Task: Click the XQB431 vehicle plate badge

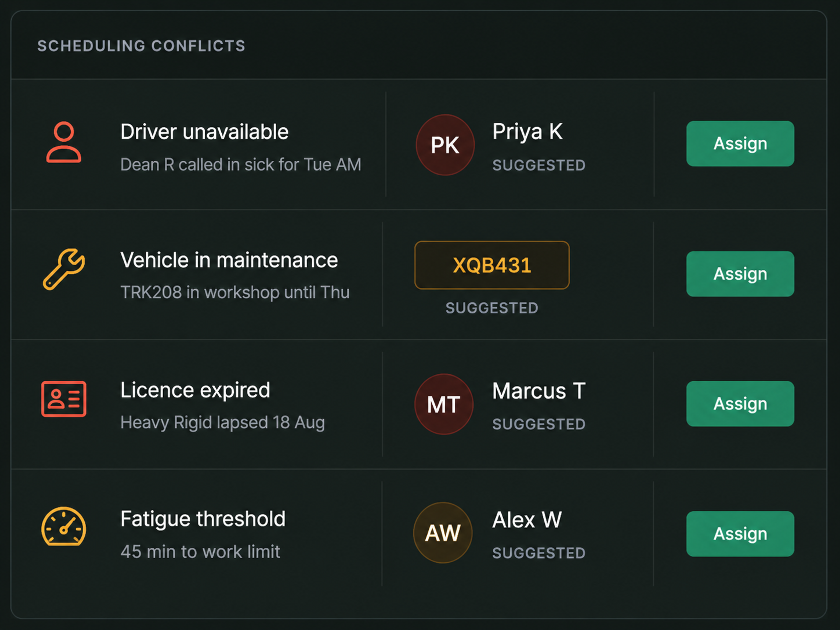Action: coord(492,265)
